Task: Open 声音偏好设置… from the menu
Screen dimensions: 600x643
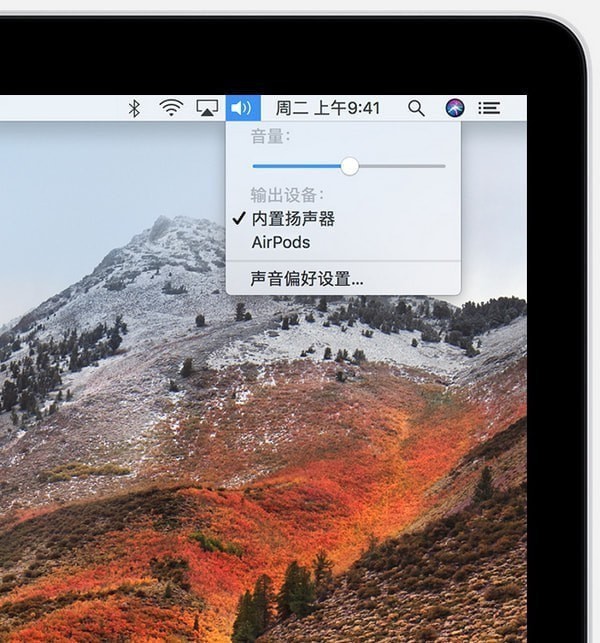Action: [x=307, y=279]
